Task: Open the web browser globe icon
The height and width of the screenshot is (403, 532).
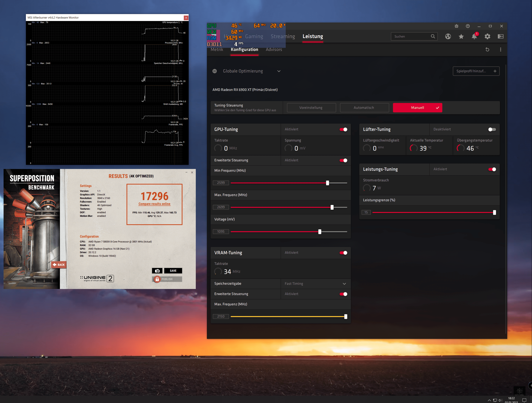Action: (x=448, y=36)
